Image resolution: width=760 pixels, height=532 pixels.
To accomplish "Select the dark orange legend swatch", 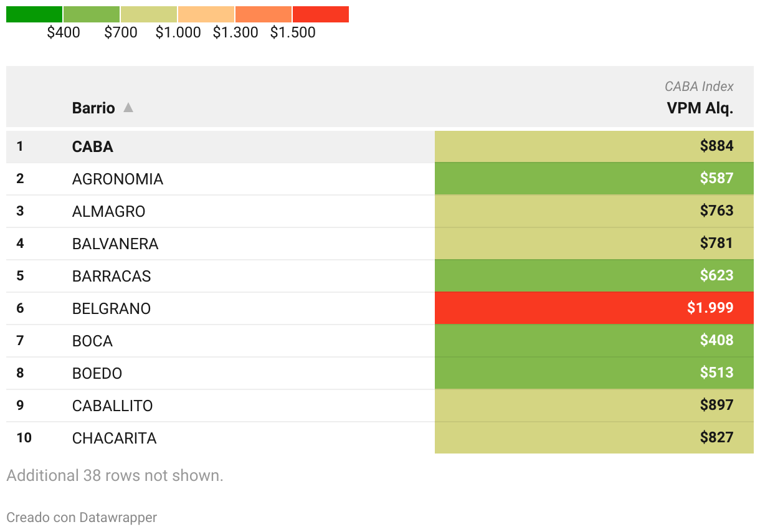I will tap(264, 14).
